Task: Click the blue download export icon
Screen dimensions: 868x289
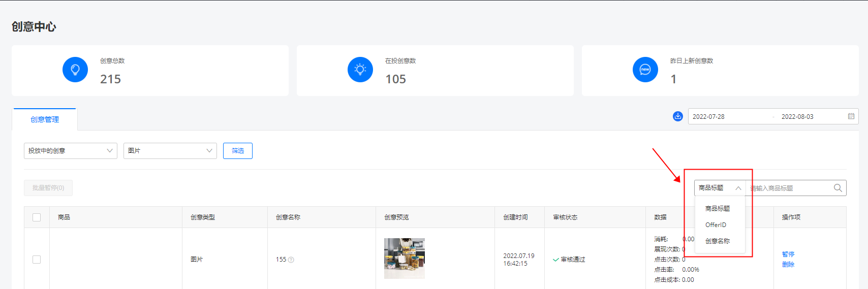Action: [677, 116]
